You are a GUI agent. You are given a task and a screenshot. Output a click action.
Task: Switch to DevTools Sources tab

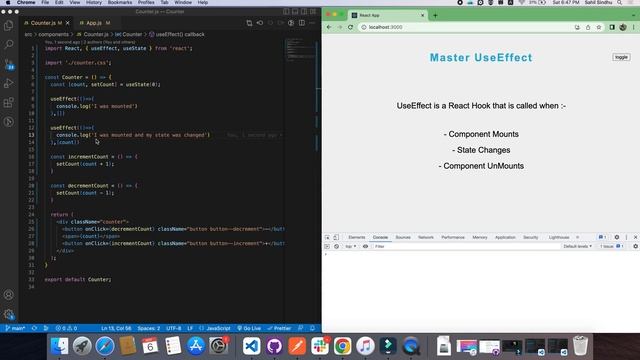pyautogui.click(x=403, y=237)
